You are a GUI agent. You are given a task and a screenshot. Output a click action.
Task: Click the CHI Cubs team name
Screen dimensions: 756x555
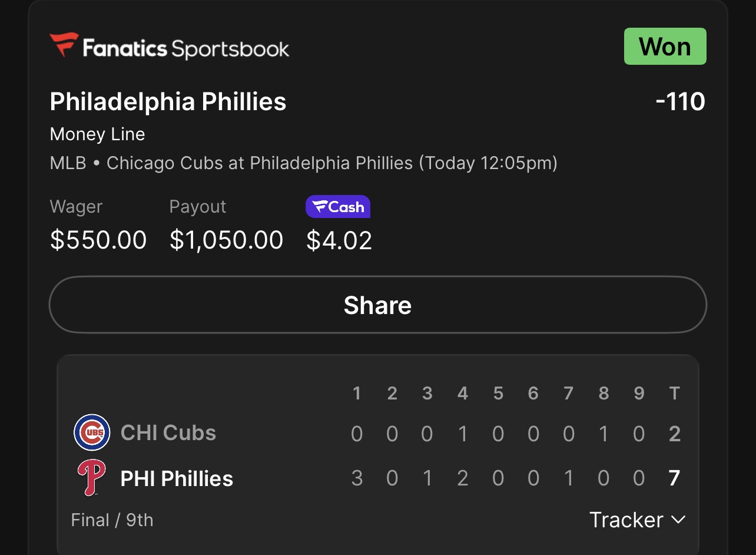point(168,433)
